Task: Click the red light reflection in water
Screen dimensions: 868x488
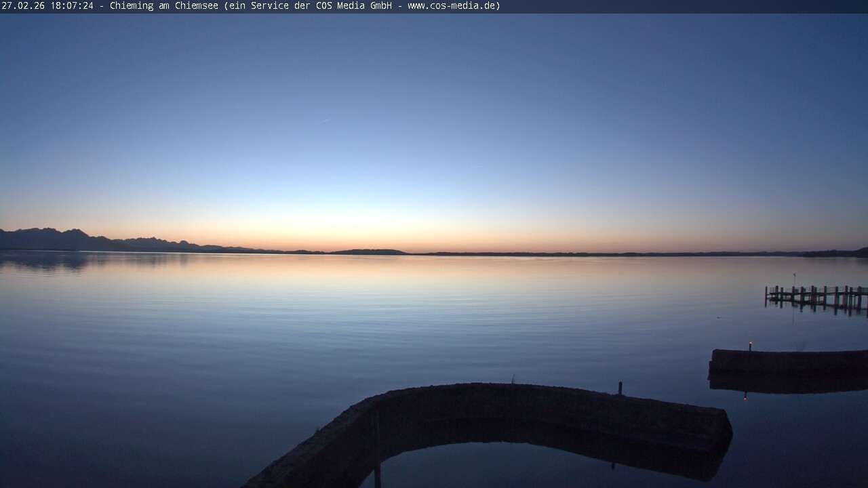Action: tap(745, 396)
